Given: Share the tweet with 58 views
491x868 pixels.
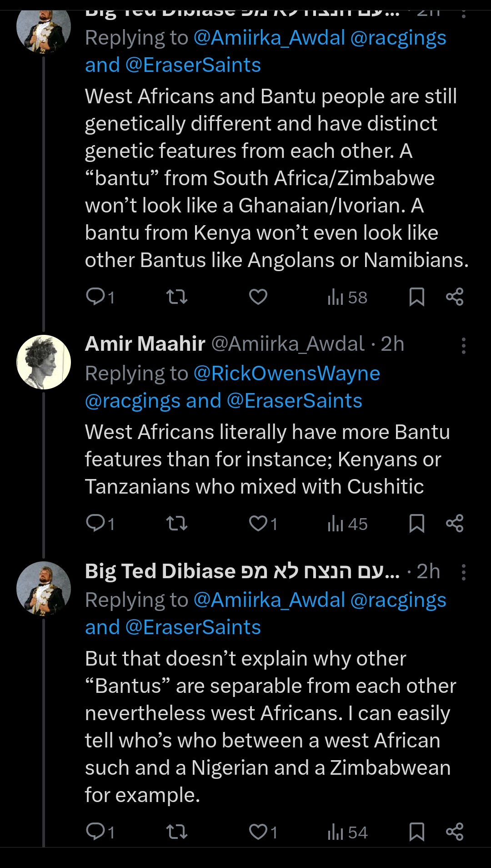Looking at the screenshot, I should [455, 297].
